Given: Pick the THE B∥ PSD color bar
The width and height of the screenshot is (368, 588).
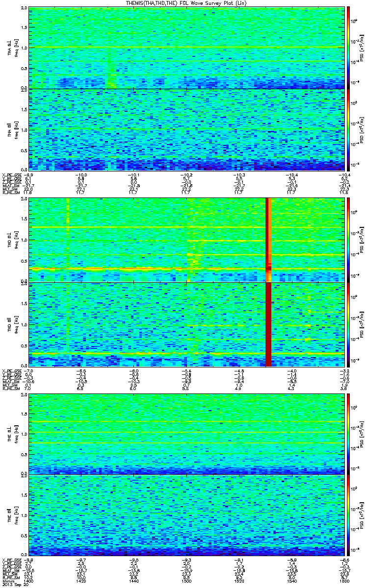Looking at the screenshot, I should [348, 515].
